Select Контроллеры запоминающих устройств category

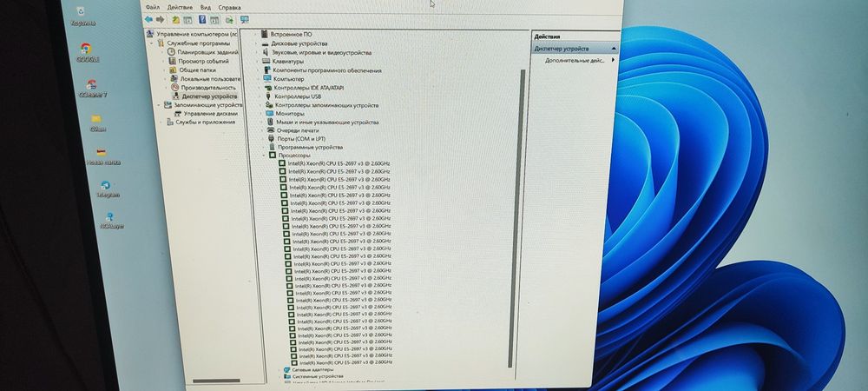[326, 104]
